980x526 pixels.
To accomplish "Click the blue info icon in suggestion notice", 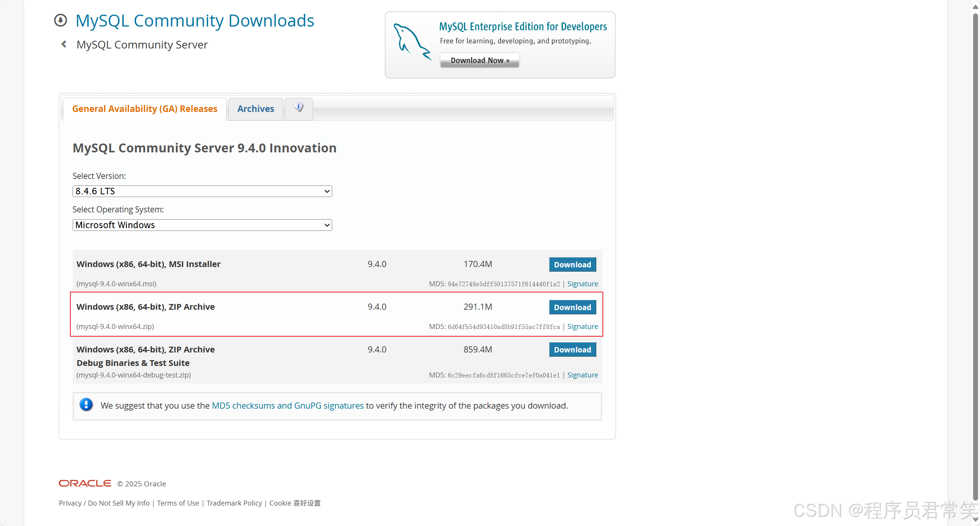I will coord(86,405).
